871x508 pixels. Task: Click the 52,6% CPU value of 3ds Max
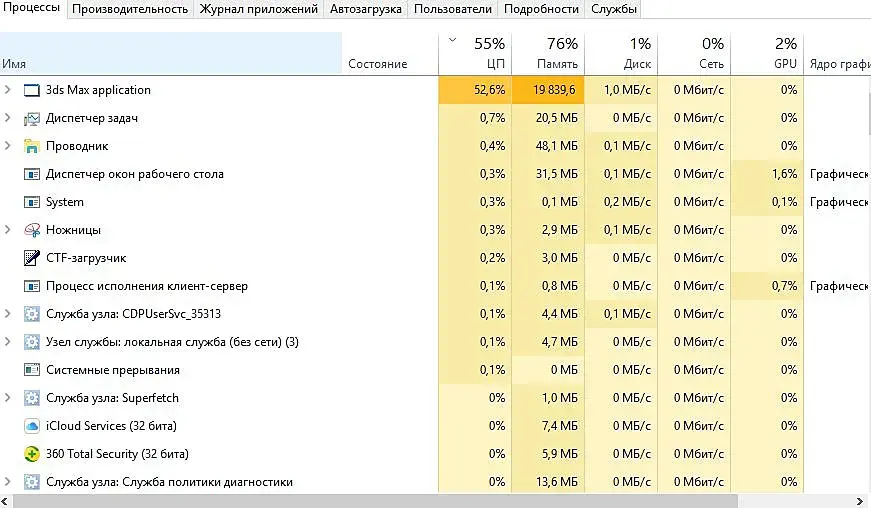[x=489, y=90]
